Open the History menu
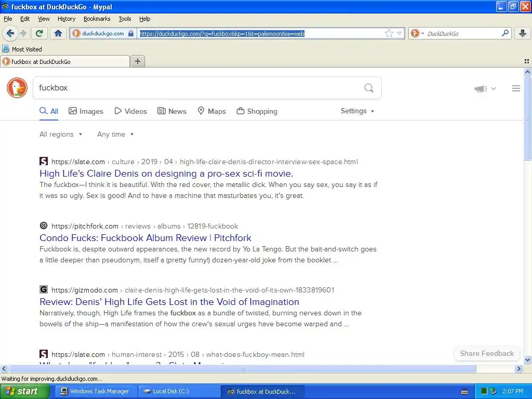 66,19
